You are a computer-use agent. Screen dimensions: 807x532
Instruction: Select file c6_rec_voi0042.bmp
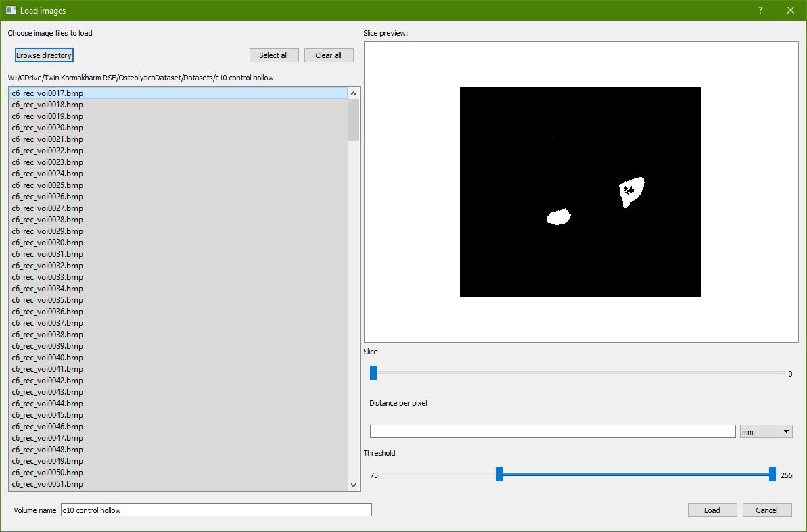[178, 380]
